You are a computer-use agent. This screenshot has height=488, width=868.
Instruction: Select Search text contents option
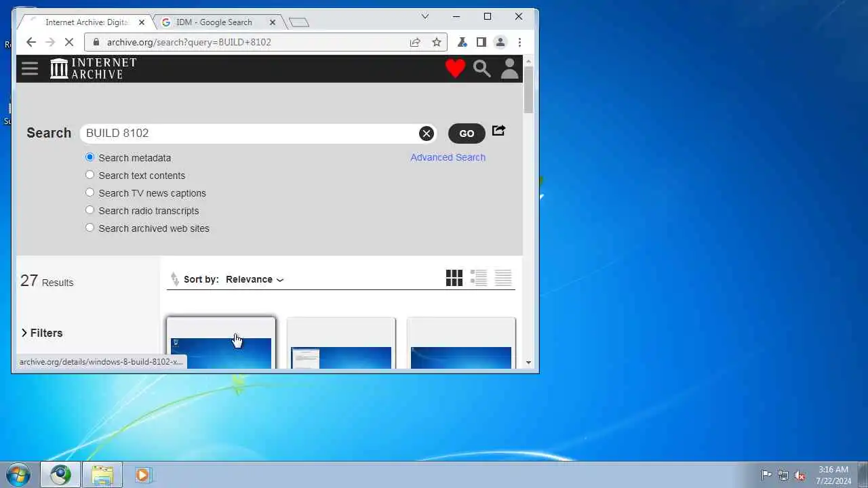[x=90, y=175]
